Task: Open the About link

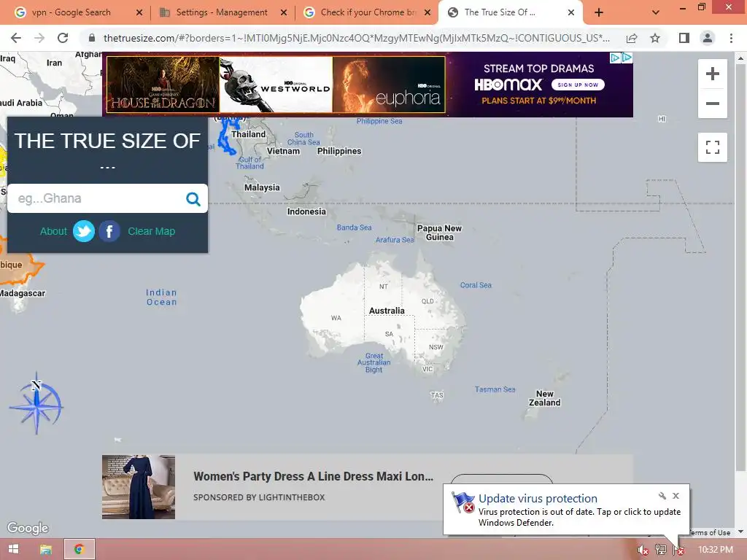Action: pos(53,231)
